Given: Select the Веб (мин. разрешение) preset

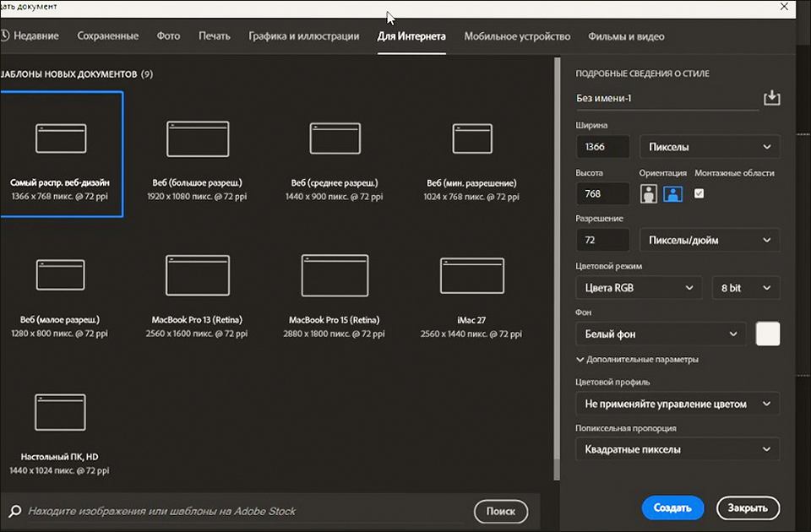Looking at the screenshot, I should coord(471,160).
